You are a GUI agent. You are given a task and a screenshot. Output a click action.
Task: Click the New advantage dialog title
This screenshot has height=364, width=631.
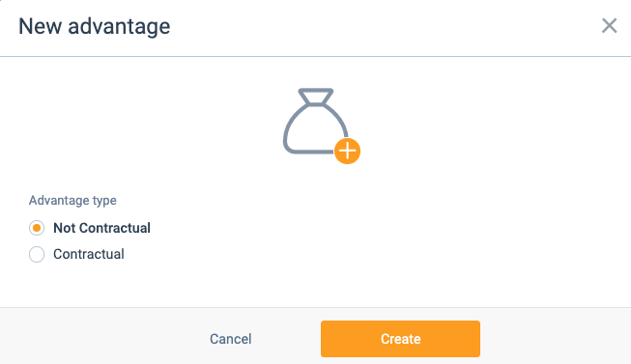point(95,26)
